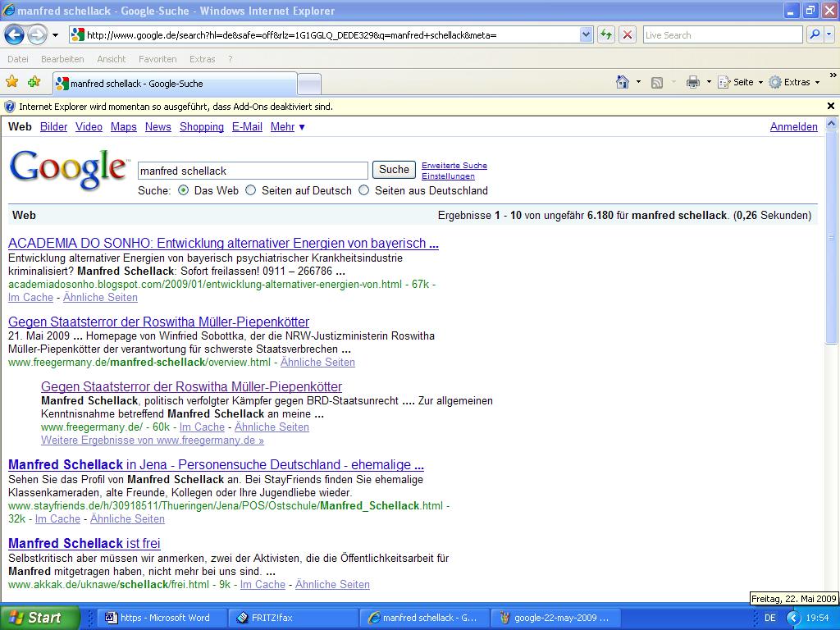The width and height of the screenshot is (840, 630).
Task: Click the Add to Favorites icon
Action: pyautogui.click(x=34, y=82)
